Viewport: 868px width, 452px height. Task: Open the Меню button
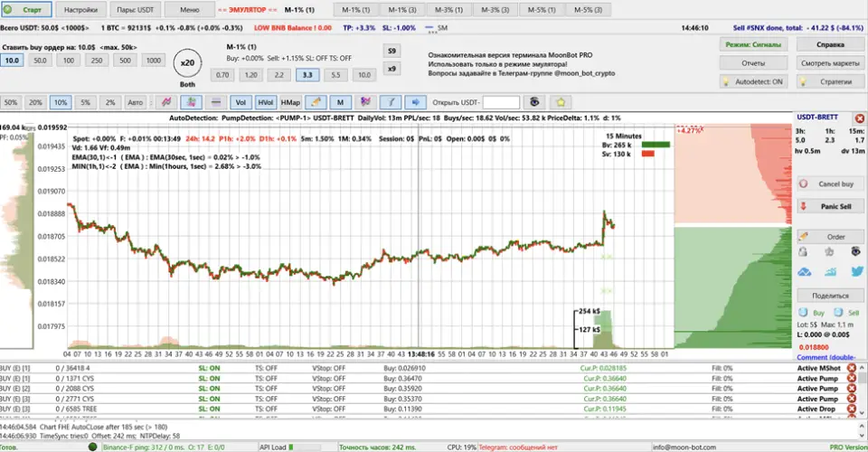click(x=189, y=10)
